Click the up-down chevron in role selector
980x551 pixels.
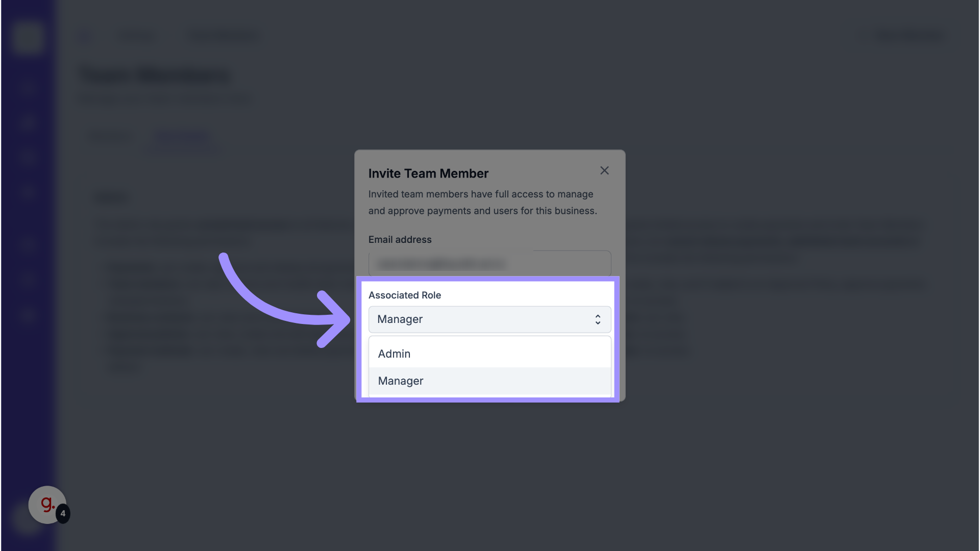598,319
